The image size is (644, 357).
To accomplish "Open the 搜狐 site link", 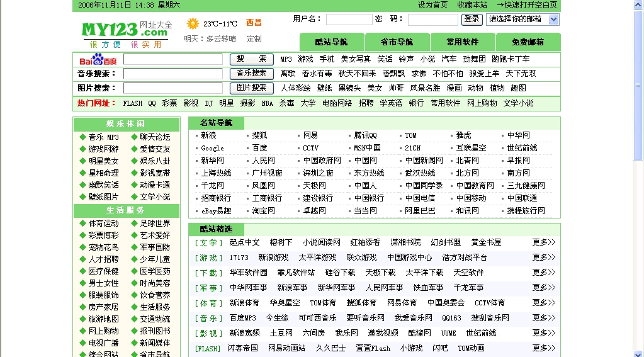I will tap(259, 135).
